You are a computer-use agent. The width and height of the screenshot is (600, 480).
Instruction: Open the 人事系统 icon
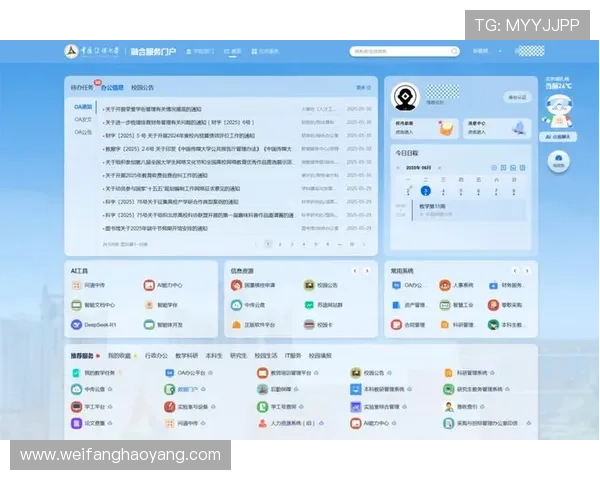point(445,285)
